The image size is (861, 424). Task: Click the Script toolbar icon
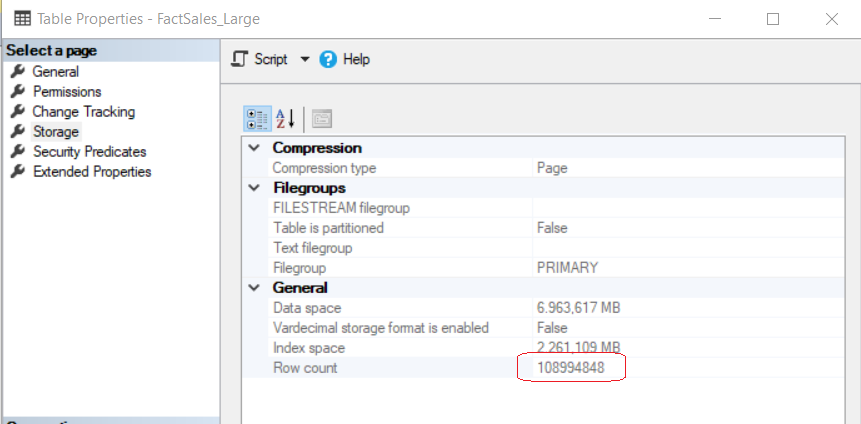240,60
